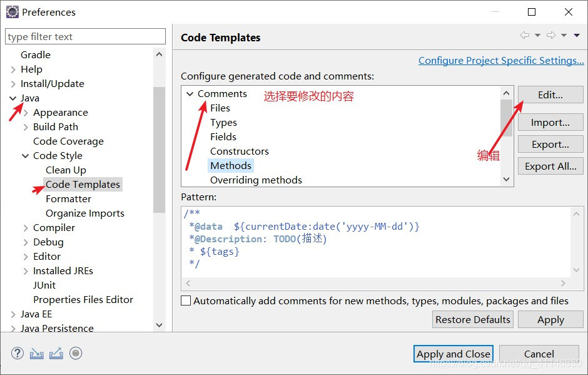This screenshot has width=588, height=375.
Task: Collapse the Comments template group
Action: (190, 94)
